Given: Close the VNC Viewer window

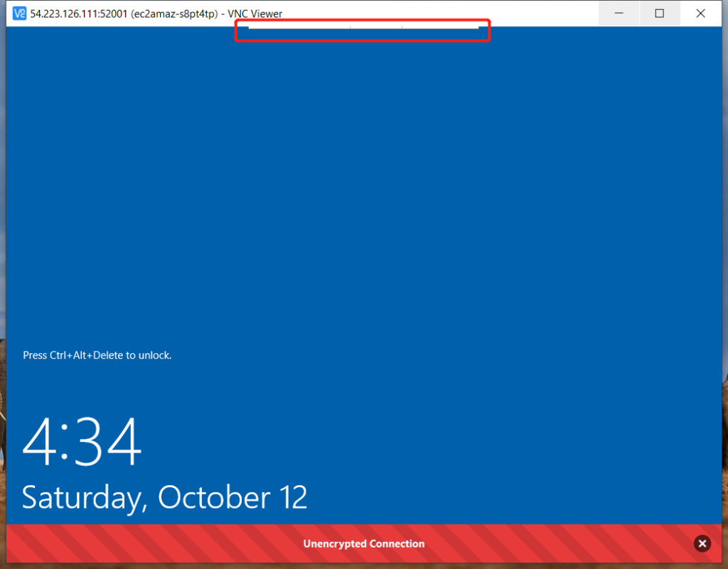Looking at the screenshot, I should [700, 13].
